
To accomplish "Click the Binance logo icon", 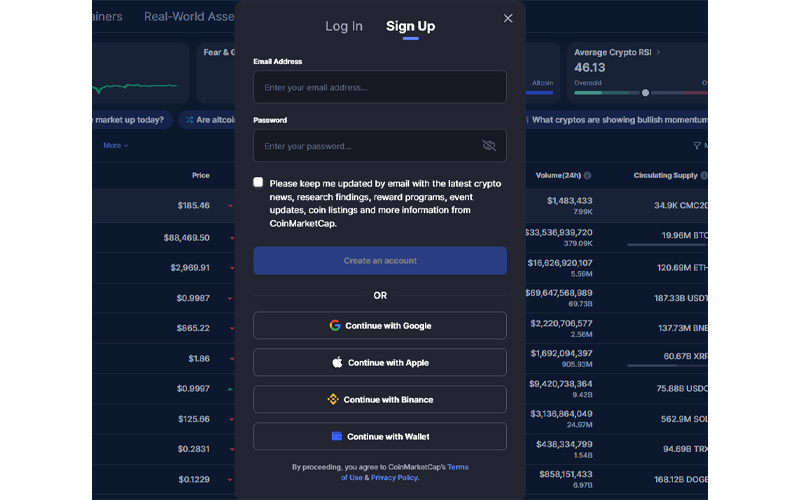I will pyautogui.click(x=333, y=399).
